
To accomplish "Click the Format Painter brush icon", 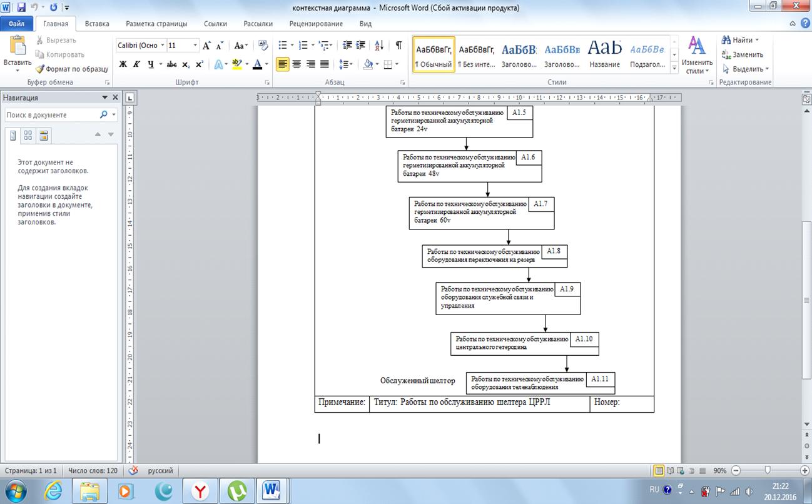I will click(x=40, y=69).
